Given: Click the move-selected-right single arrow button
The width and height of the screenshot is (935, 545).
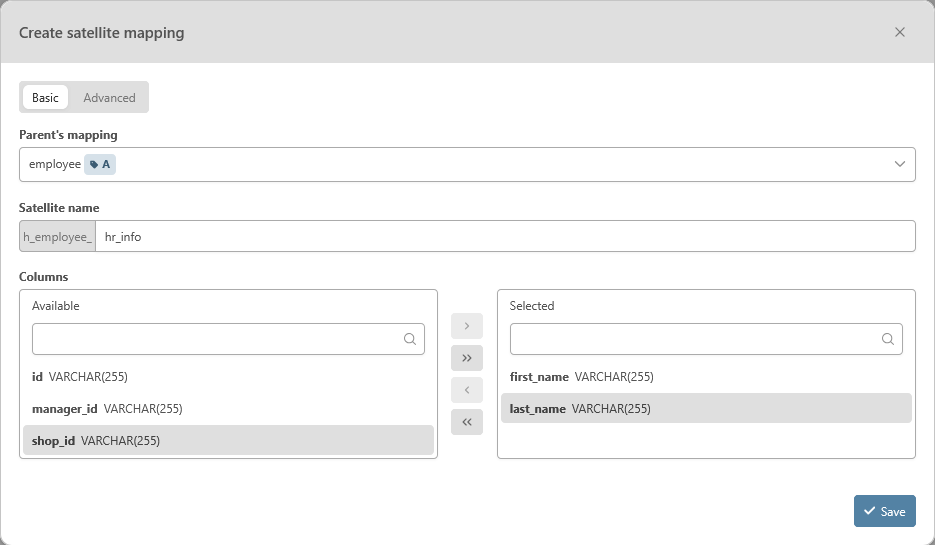Looking at the screenshot, I should [x=466, y=326].
